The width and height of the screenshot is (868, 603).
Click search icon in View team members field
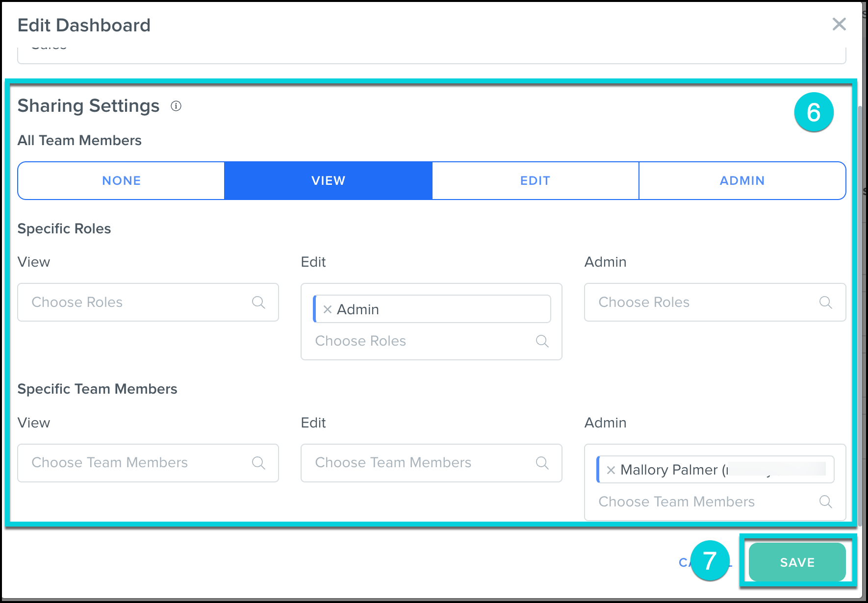point(258,463)
